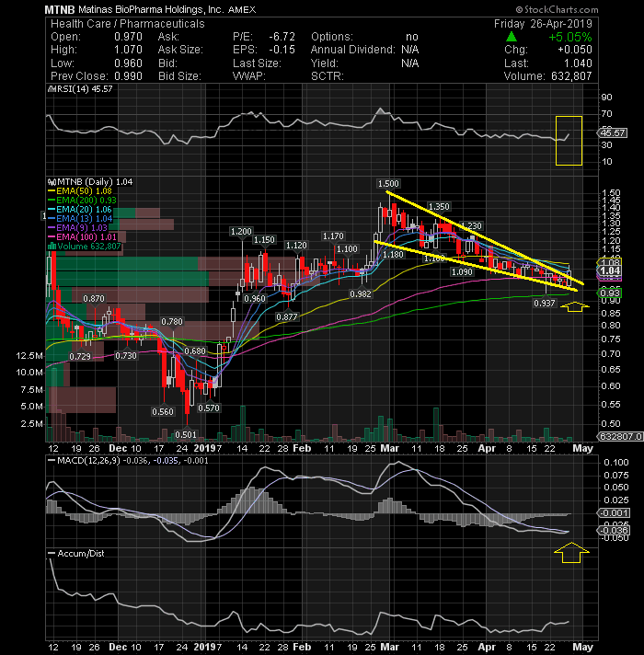Click the Volume 632,807 legend entry
Viewport: 644px width, 655px height.
89,246
